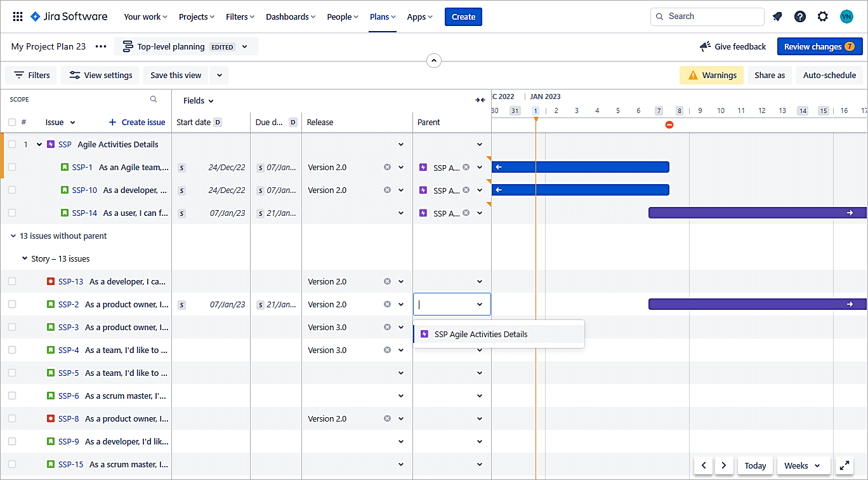Open notifications bell icon

coord(777,17)
